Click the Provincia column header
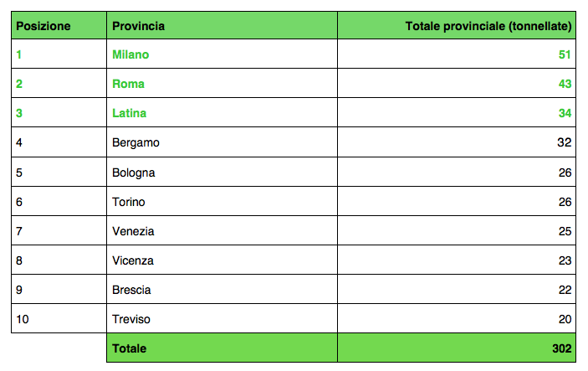Viewport: 588px width, 371px height. [x=222, y=25]
